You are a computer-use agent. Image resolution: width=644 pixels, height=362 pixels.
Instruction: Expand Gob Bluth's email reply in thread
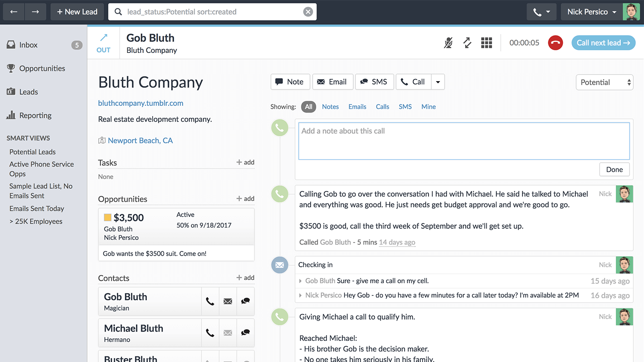300,281
